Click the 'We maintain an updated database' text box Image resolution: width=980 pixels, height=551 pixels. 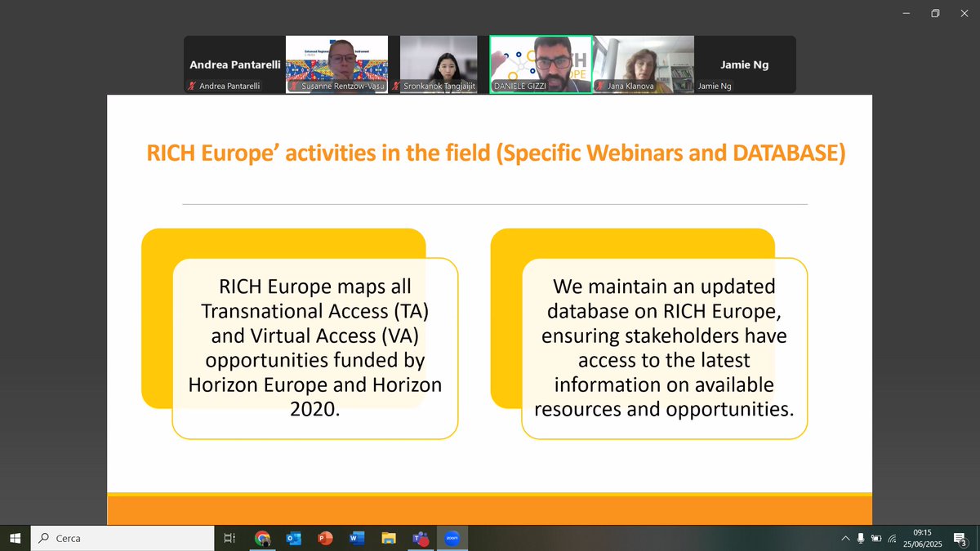[x=664, y=349]
